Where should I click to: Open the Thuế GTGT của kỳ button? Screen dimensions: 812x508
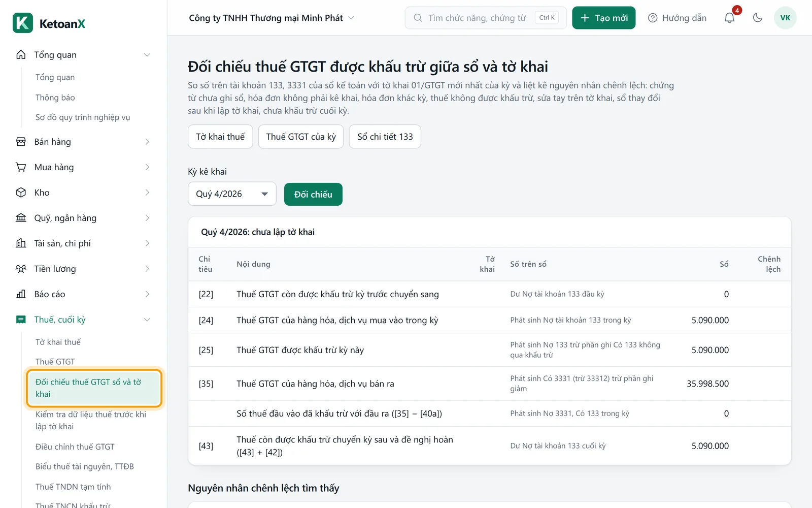[x=301, y=137]
